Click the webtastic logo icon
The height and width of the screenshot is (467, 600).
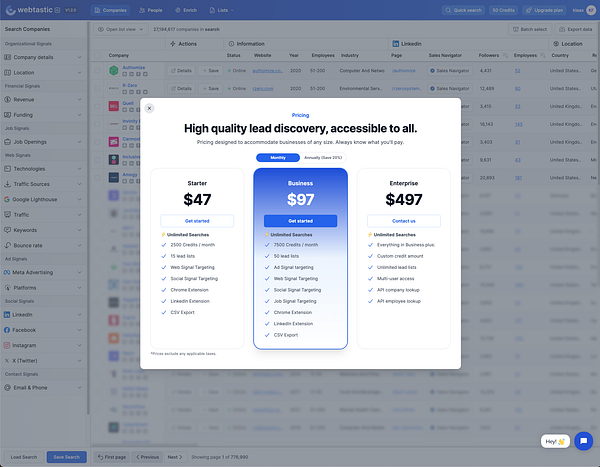(x=10, y=10)
